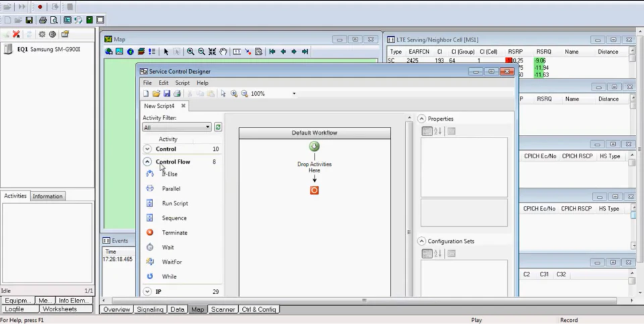Collapse the Properties panel
Viewport: 644px width, 324px height.
[x=422, y=119]
